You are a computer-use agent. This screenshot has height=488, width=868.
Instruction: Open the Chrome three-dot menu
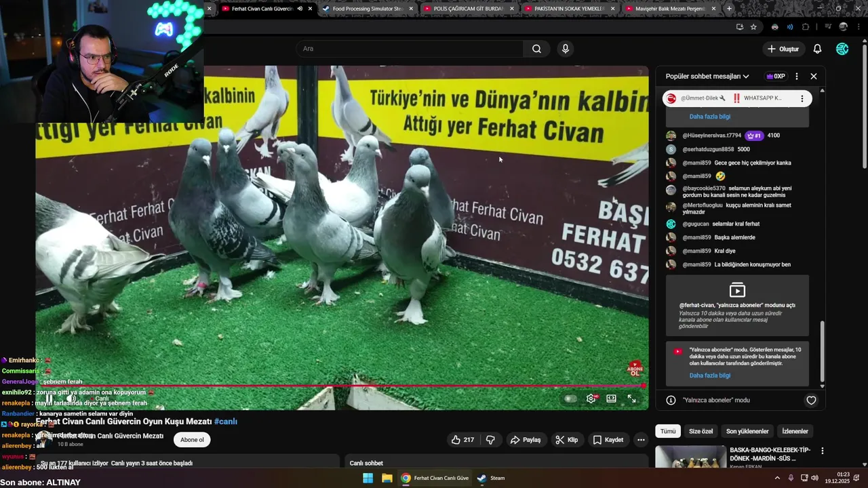click(x=857, y=27)
